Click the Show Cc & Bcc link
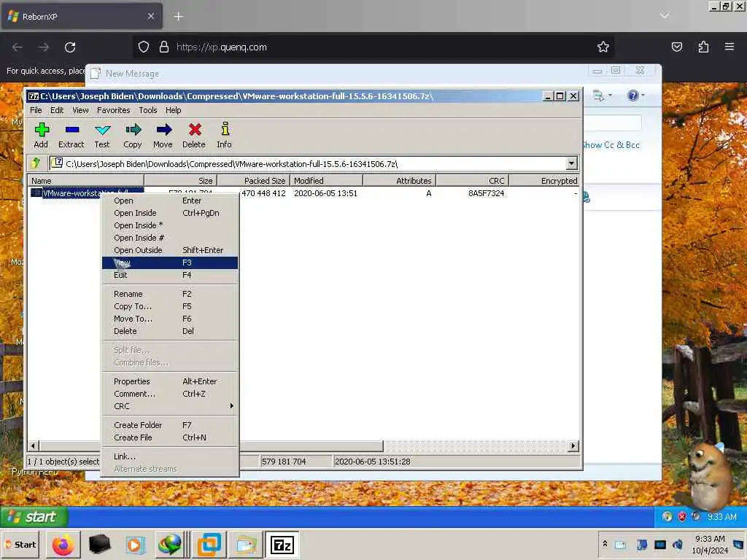Image resolution: width=747 pixels, height=560 pixels. click(611, 145)
